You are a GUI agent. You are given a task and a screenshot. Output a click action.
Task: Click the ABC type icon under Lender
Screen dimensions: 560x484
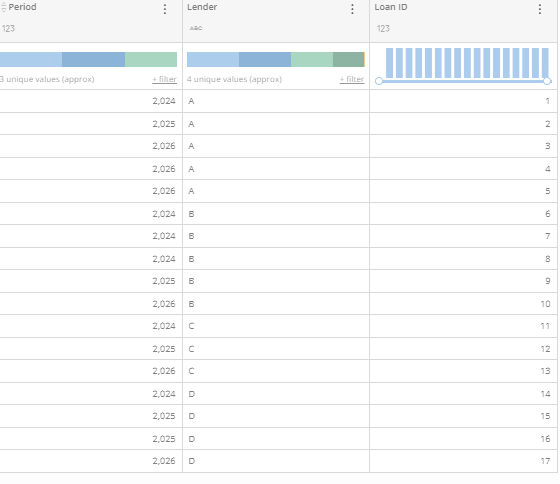[196, 28]
